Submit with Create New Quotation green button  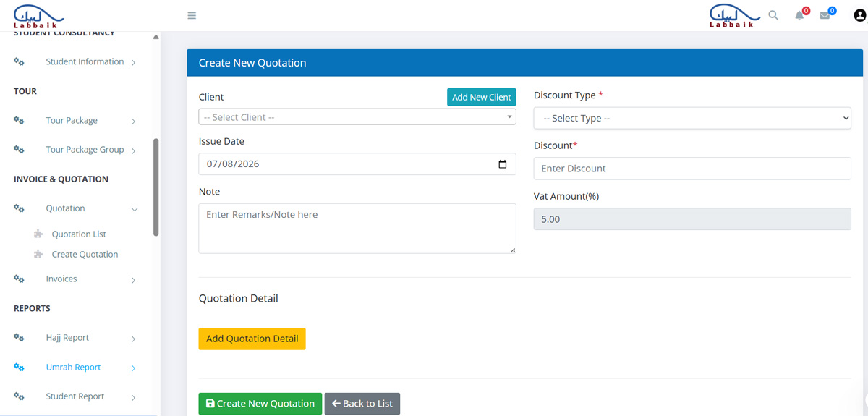[260, 404]
